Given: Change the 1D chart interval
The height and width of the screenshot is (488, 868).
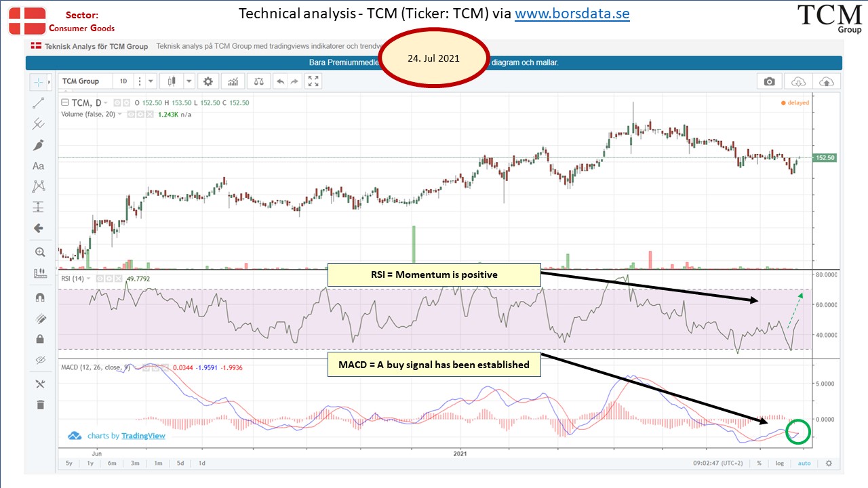Looking at the screenshot, I should [123, 81].
